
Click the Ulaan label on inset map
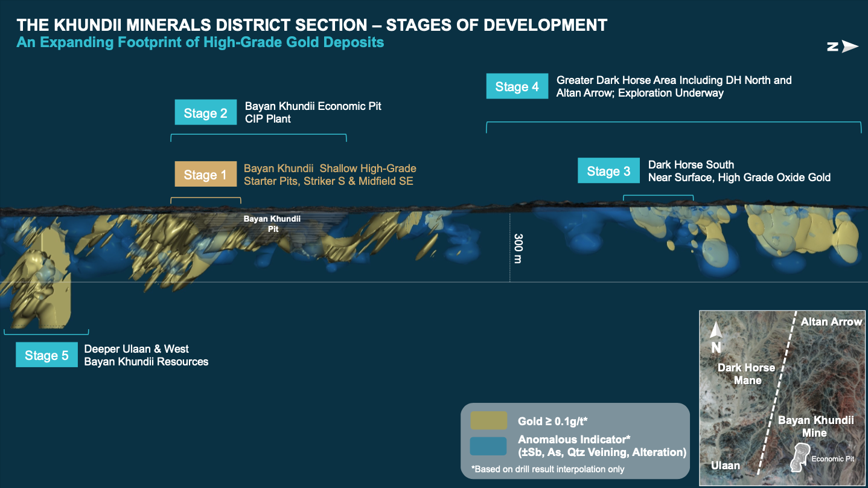(x=724, y=466)
